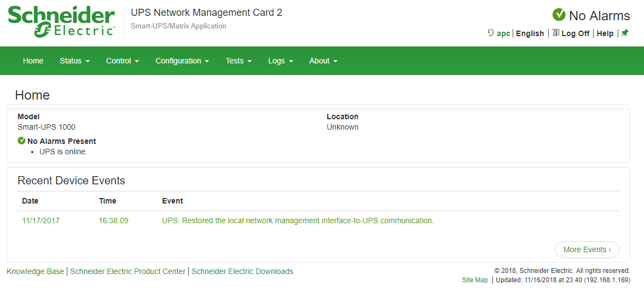The width and height of the screenshot is (644, 291).
Task: Click the Unknown location value
Action: 343,127
